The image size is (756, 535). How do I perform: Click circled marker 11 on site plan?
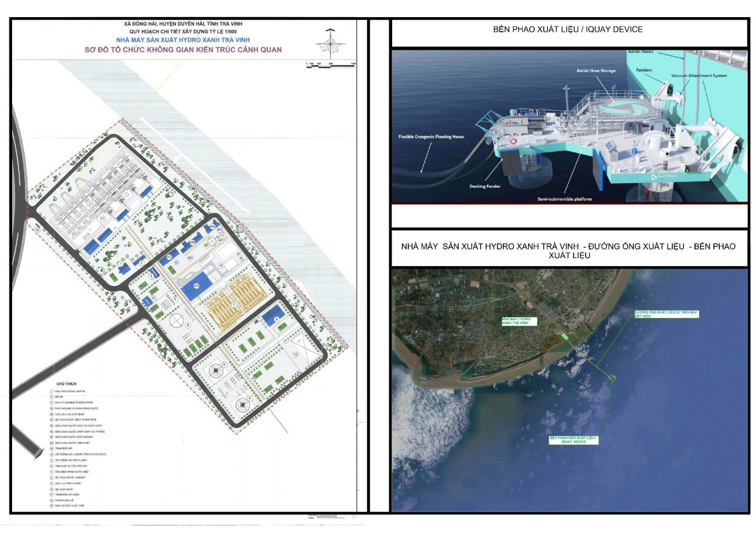pos(102,219)
